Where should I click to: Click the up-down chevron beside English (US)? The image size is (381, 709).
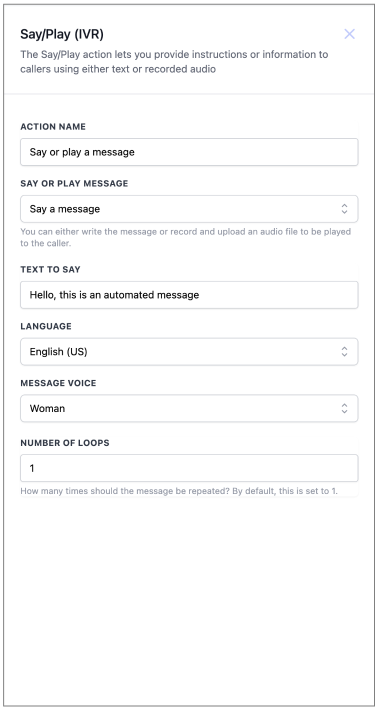pos(344,352)
